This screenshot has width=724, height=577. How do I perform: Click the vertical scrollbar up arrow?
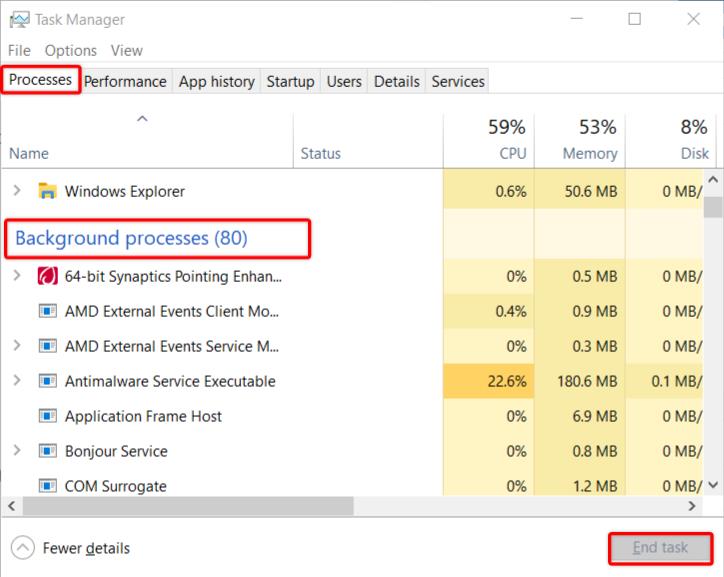click(713, 179)
